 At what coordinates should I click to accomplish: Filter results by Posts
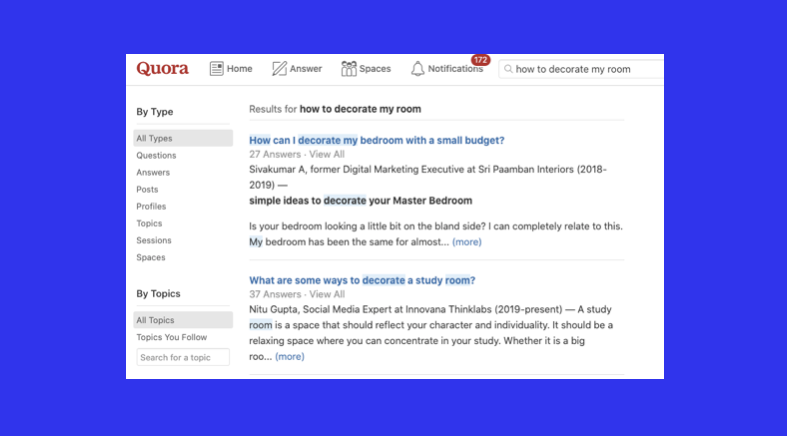pyautogui.click(x=147, y=190)
